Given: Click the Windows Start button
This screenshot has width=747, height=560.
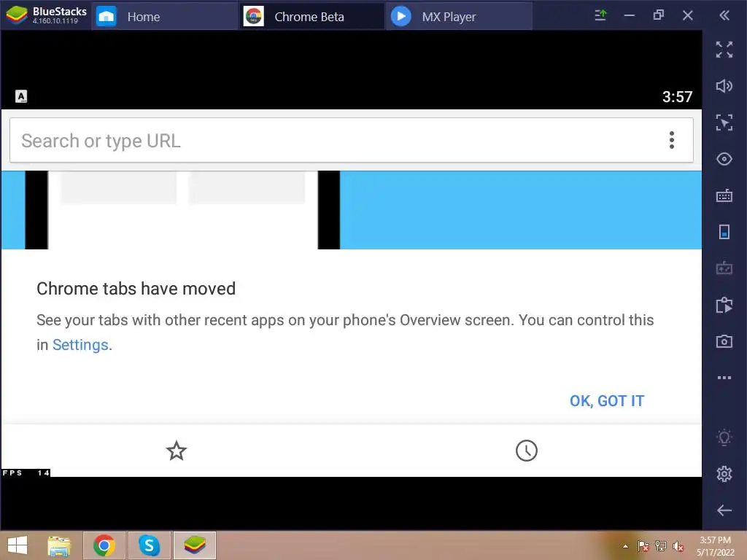Looking at the screenshot, I should click(x=18, y=545).
